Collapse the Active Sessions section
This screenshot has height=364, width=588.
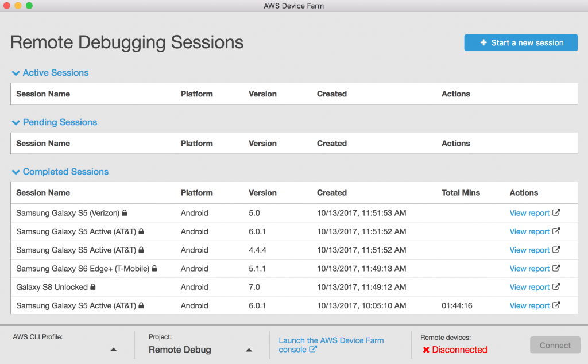click(16, 73)
